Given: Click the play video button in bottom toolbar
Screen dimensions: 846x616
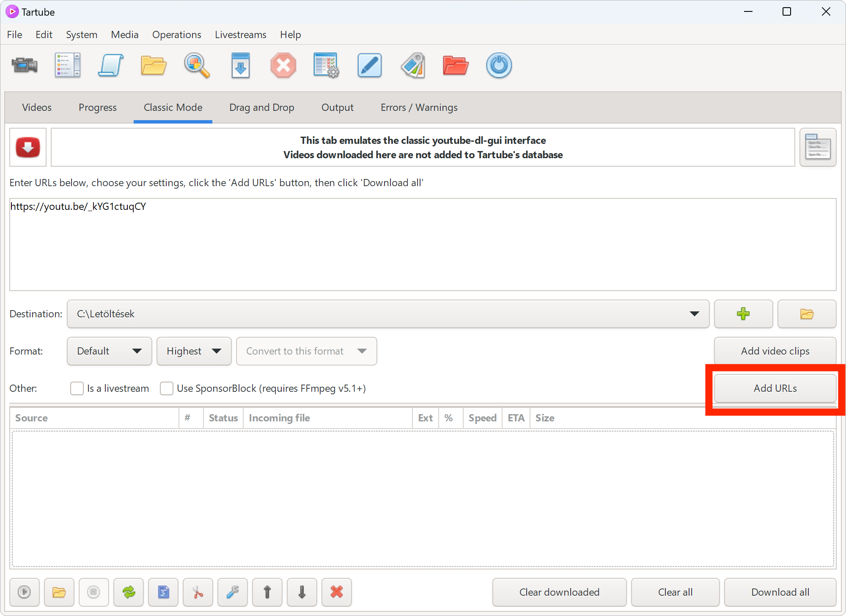Looking at the screenshot, I should pyautogui.click(x=25, y=592).
